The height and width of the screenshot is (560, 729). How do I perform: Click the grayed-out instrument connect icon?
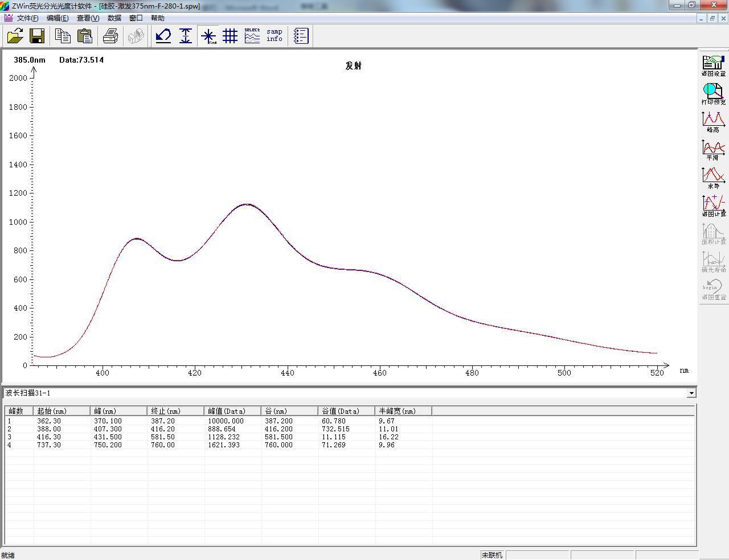[136, 36]
